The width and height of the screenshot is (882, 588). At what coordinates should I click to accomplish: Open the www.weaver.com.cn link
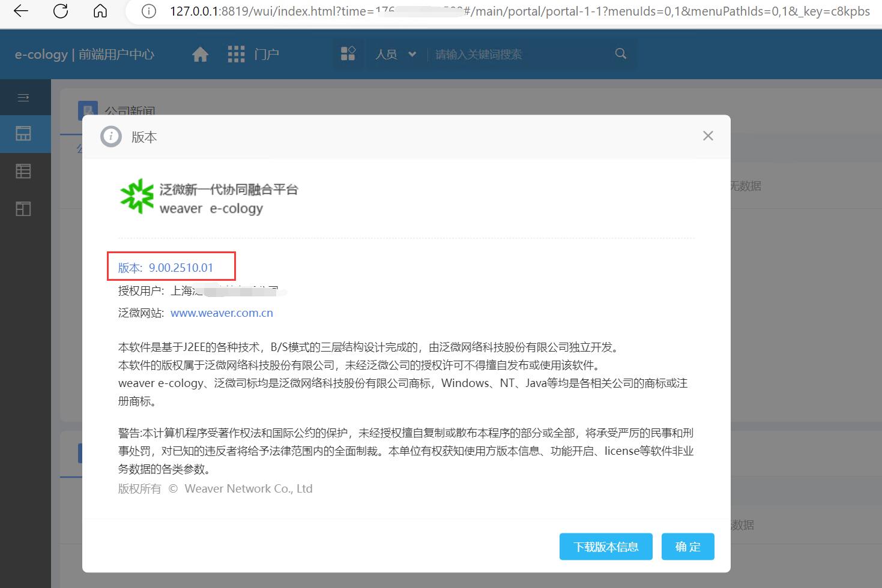tap(222, 313)
